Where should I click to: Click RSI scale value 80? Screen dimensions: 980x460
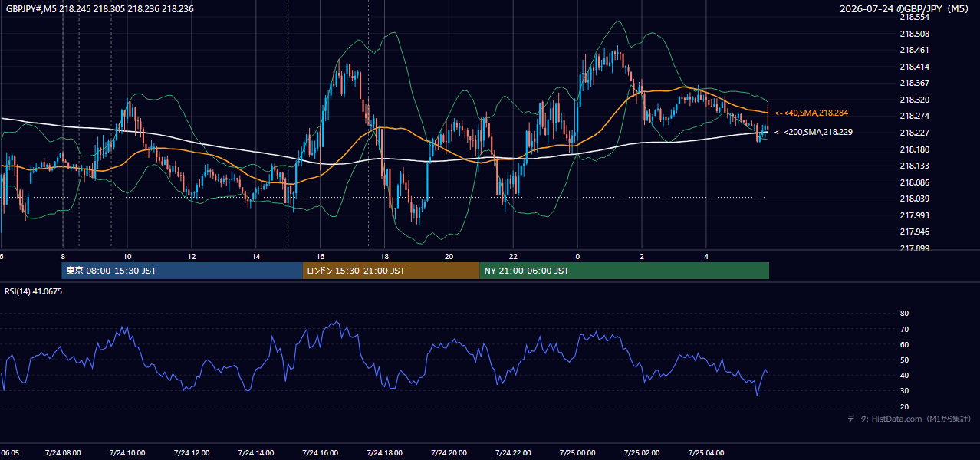pos(904,314)
